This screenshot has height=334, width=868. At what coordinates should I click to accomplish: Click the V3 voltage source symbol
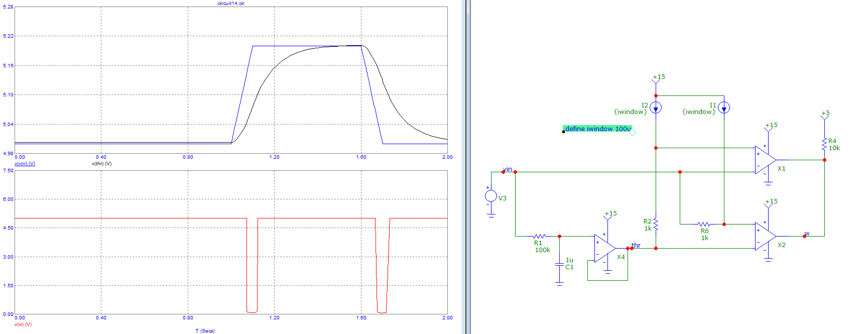tap(491, 196)
